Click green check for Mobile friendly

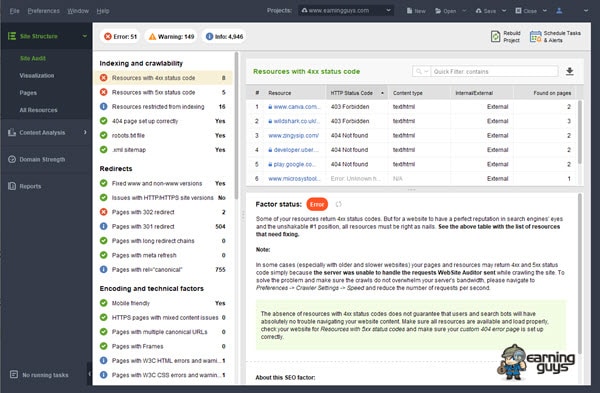pos(103,303)
